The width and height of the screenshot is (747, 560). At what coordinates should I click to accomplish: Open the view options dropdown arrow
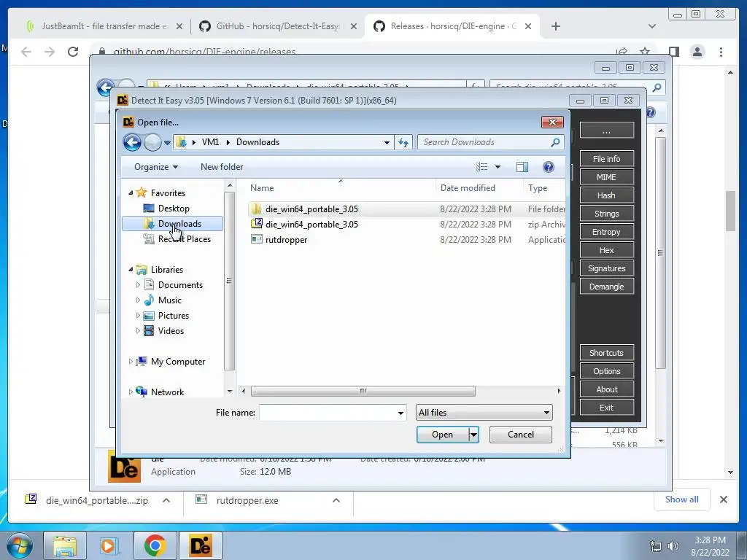pos(498,167)
